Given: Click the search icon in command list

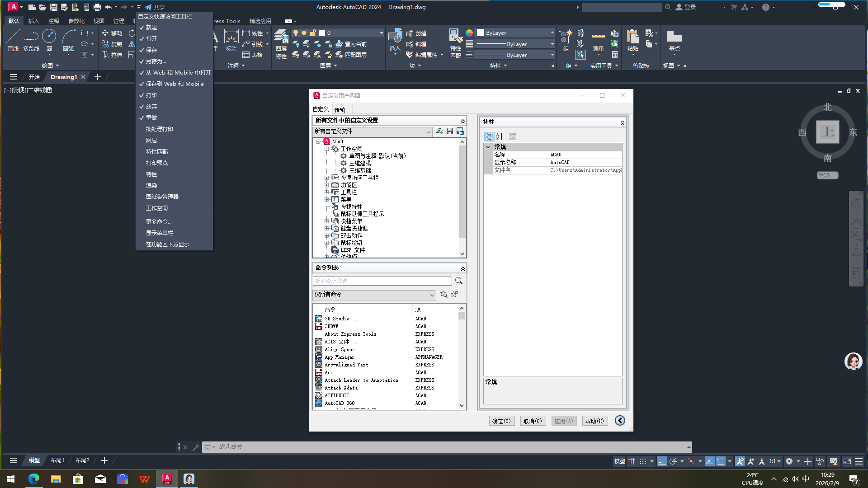Looking at the screenshot, I should (x=459, y=281).
